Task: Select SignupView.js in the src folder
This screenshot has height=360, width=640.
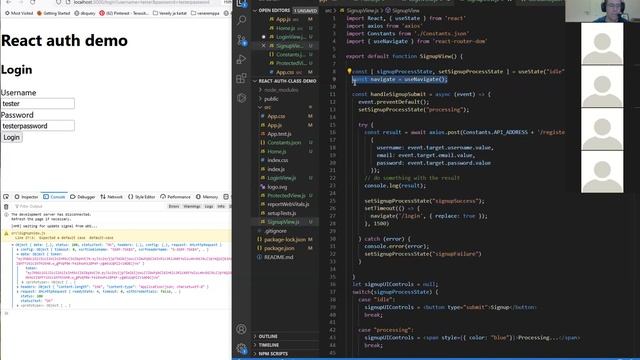Action: coord(283,222)
